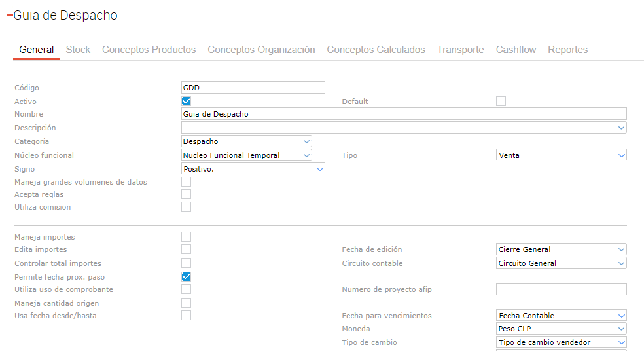
Task: Open the Cashflow tab
Action: (516, 50)
